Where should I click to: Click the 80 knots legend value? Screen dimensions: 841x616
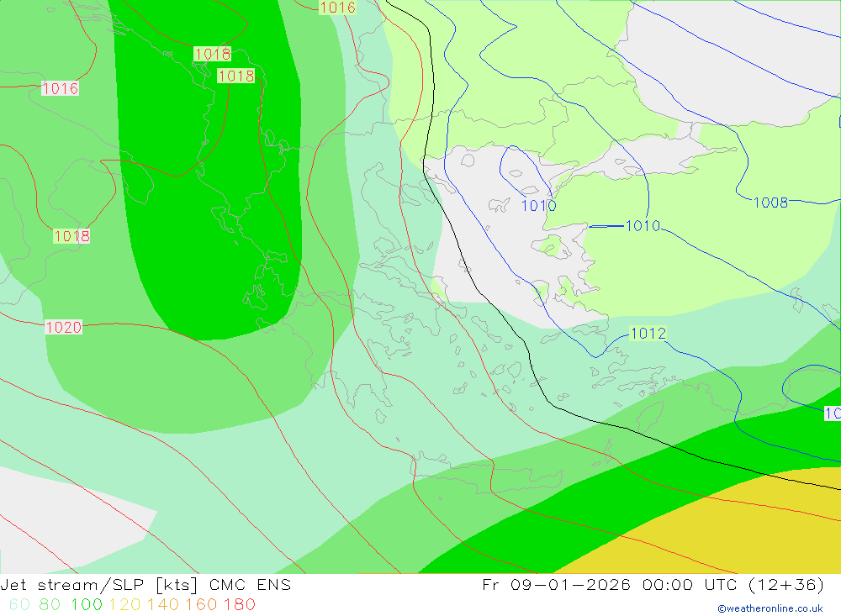50,605
